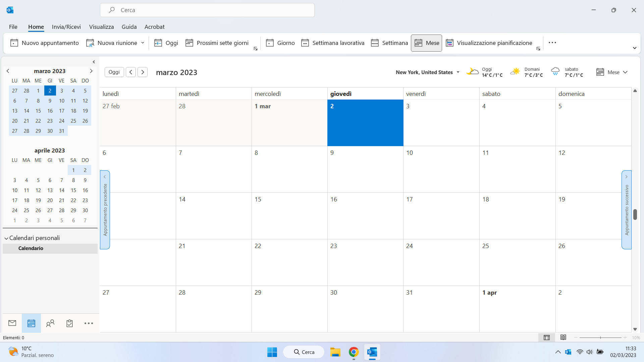Image resolution: width=644 pixels, height=362 pixels.
Task: Open the Nuova riunione dropdown
Action: (x=143, y=43)
